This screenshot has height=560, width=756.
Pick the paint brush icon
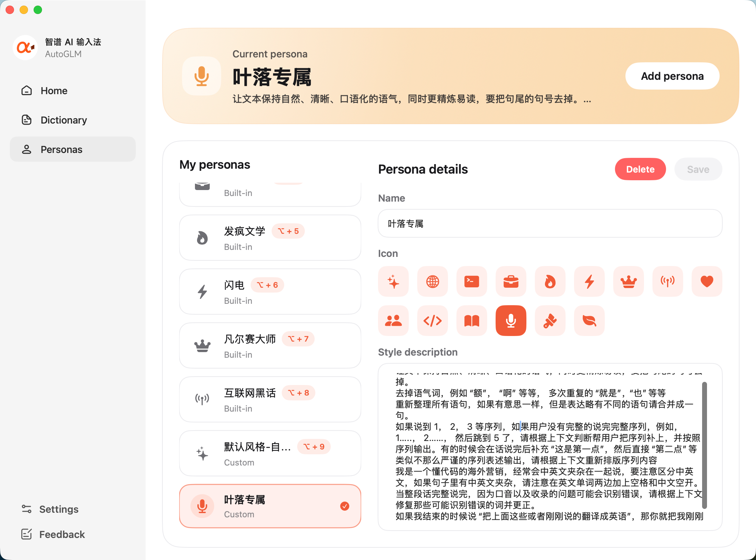[x=550, y=321]
